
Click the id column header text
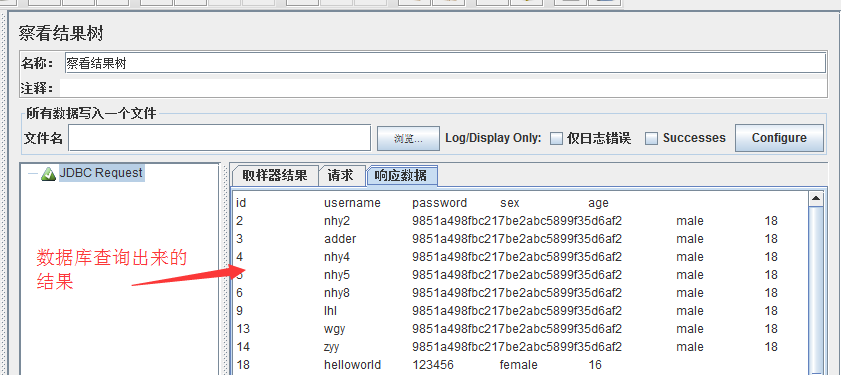[x=241, y=203]
